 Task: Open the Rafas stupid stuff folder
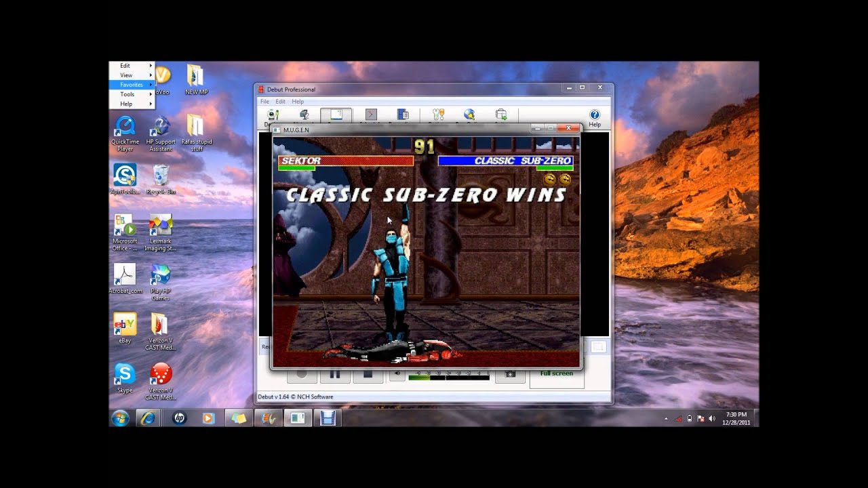196,133
